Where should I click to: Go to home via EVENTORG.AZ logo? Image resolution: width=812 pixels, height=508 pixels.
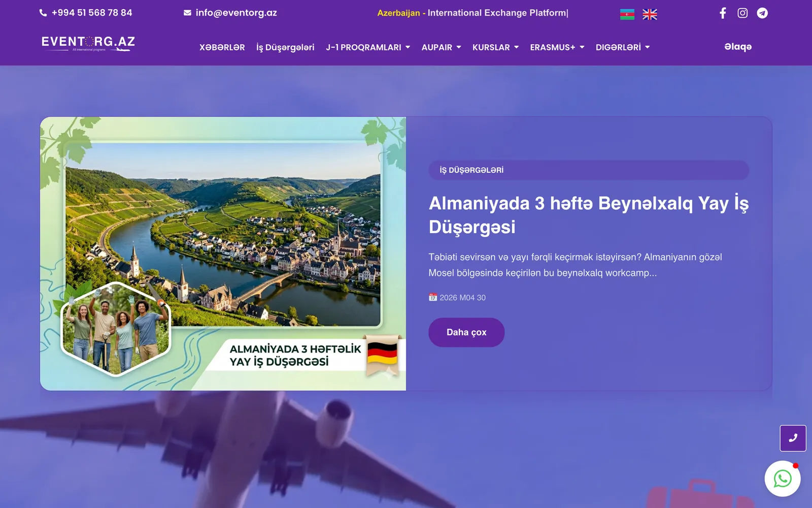(88, 43)
